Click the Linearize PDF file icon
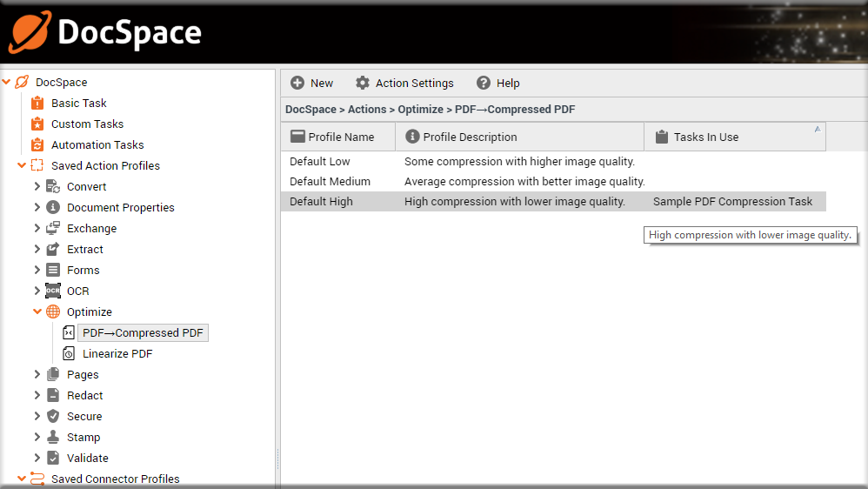The width and height of the screenshot is (868, 489). 69,353
